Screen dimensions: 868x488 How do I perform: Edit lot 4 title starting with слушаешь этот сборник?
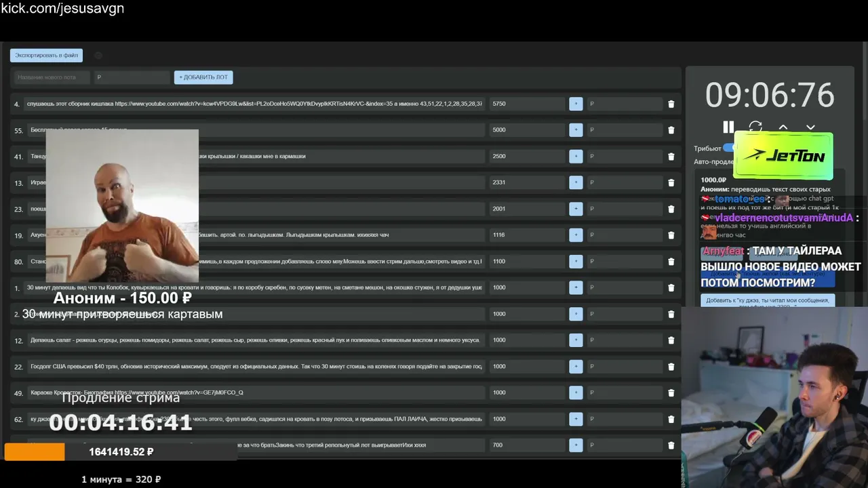coord(254,104)
